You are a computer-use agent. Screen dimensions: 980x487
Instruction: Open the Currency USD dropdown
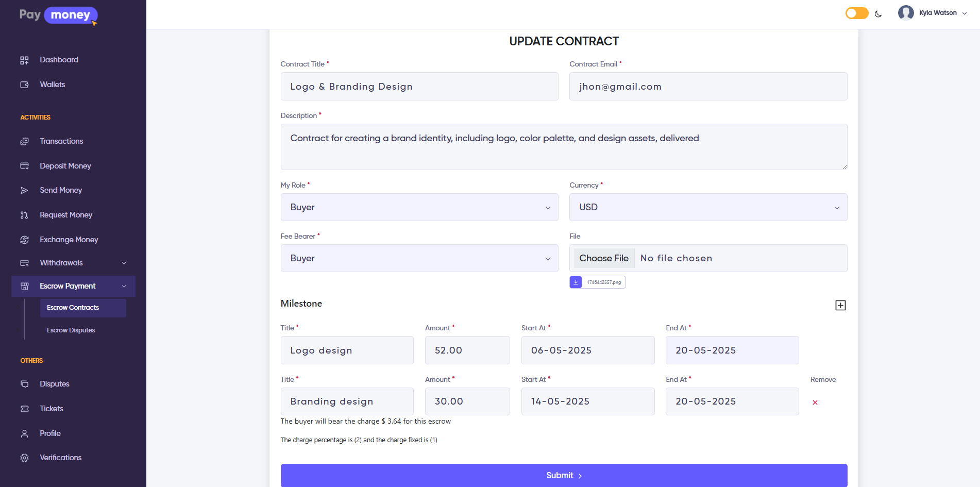707,207
